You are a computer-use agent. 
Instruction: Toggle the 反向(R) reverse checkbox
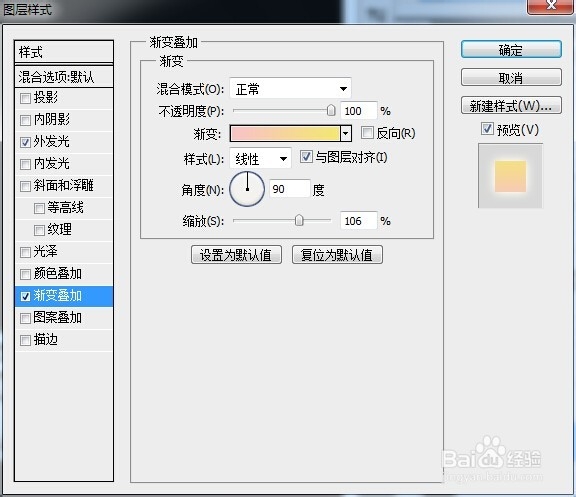click(x=367, y=133)
